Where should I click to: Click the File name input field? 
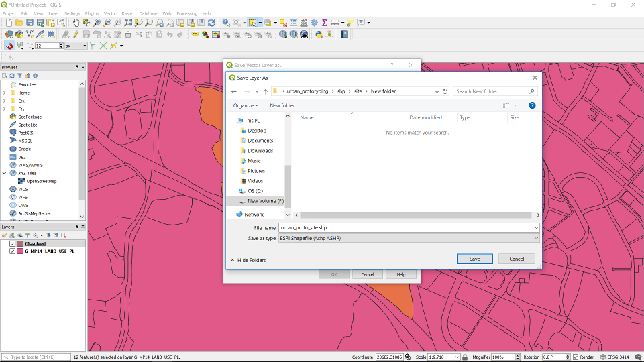tap(406, 228)
